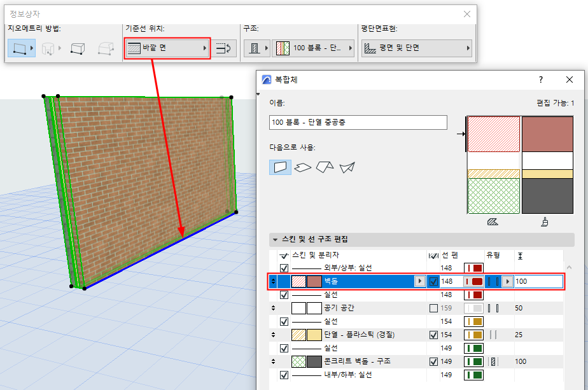Viewport: 588px width, 390px height.
Task: Click the small triangle above 이름 label
Action: coord(258,95)
